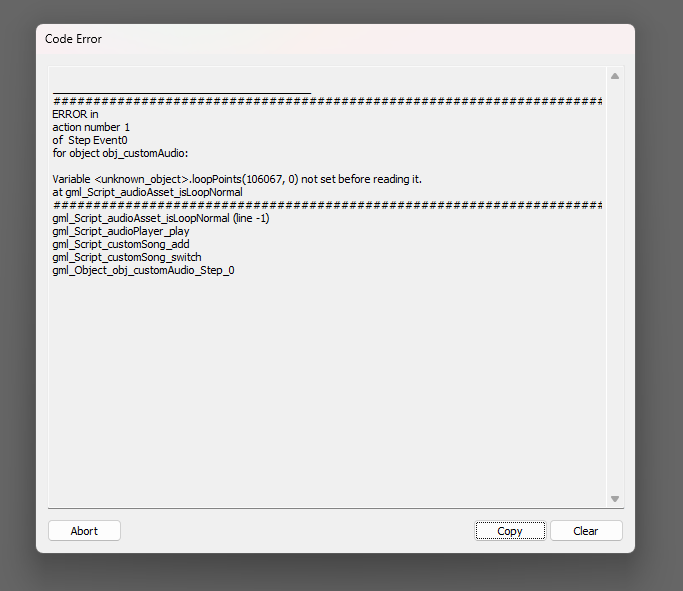
Task: Select "gml_Script_customSong_add" stack entry
Action: 121,244
